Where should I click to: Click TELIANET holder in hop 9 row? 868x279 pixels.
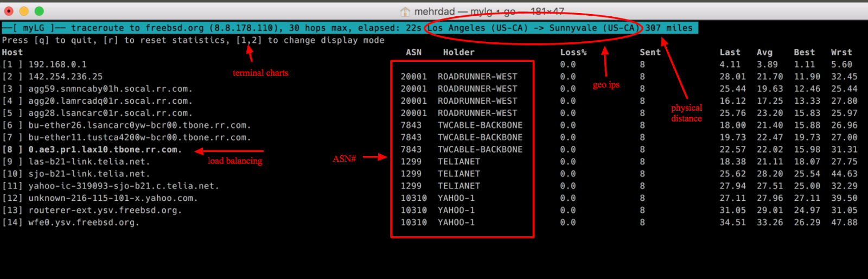click(x=459, y=162)
